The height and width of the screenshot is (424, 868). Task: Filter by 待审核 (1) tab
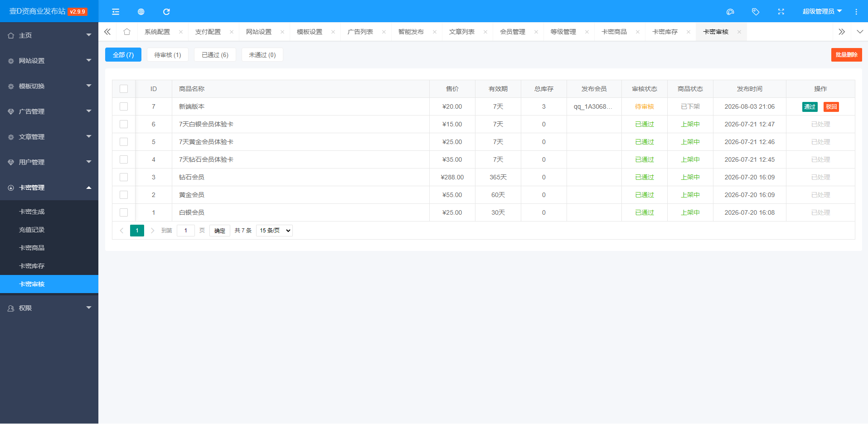168,55
